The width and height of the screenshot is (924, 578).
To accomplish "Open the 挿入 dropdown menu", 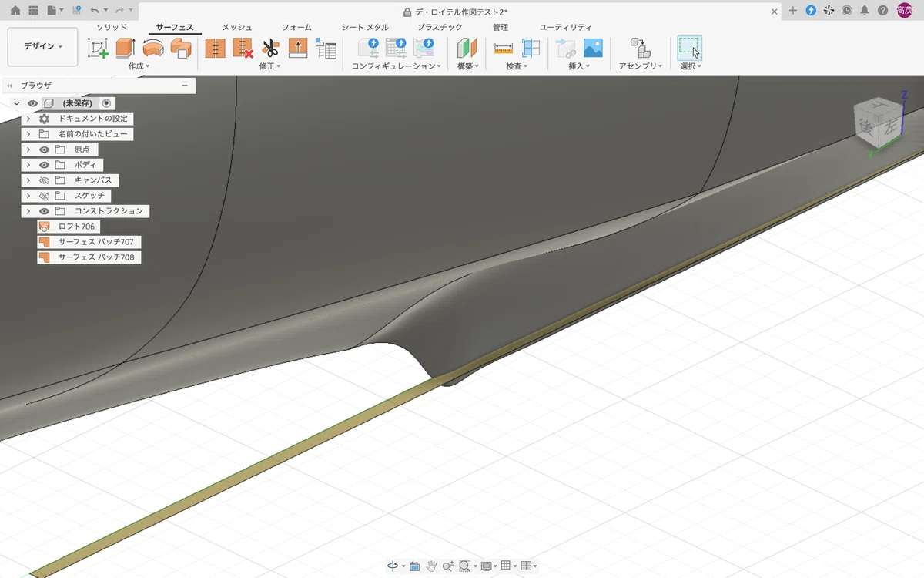I will click(x=579, y=67).
